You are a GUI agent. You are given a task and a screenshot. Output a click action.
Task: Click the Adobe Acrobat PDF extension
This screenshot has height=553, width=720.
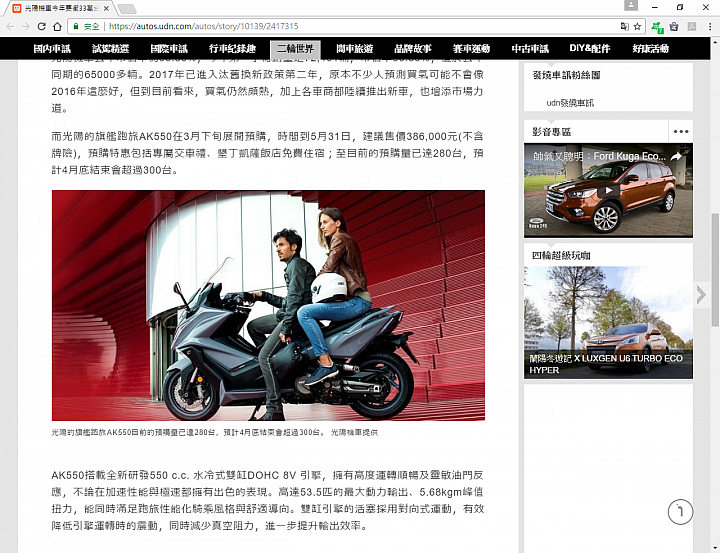[x=692, y=26]
